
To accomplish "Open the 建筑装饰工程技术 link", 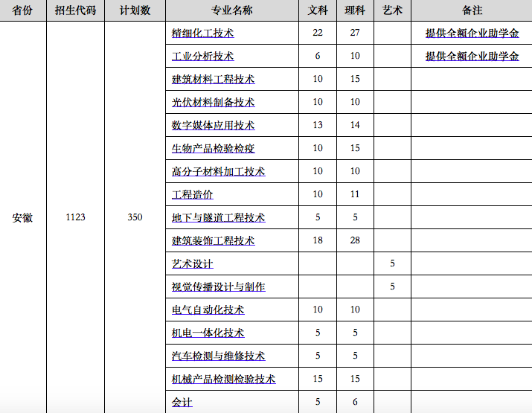I will pyautogui.click(x=213, y=240).
